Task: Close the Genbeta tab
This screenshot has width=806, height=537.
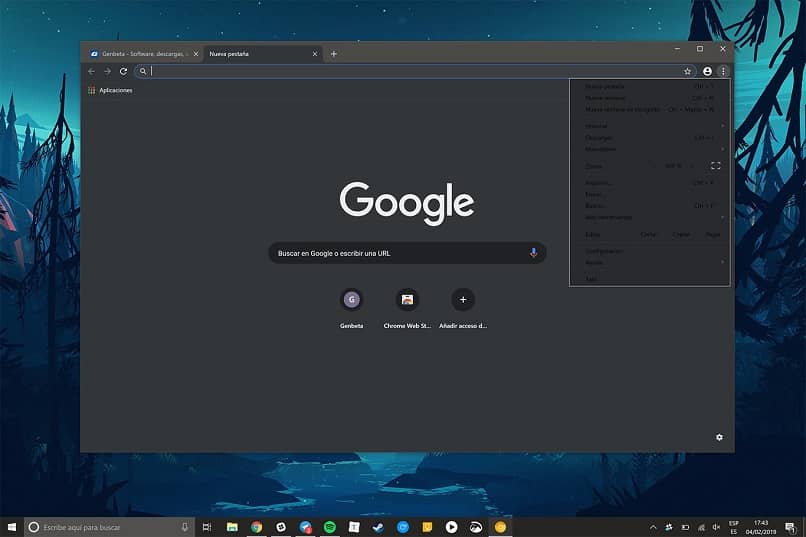Action: pyautogui.click(x=196, y=54)
